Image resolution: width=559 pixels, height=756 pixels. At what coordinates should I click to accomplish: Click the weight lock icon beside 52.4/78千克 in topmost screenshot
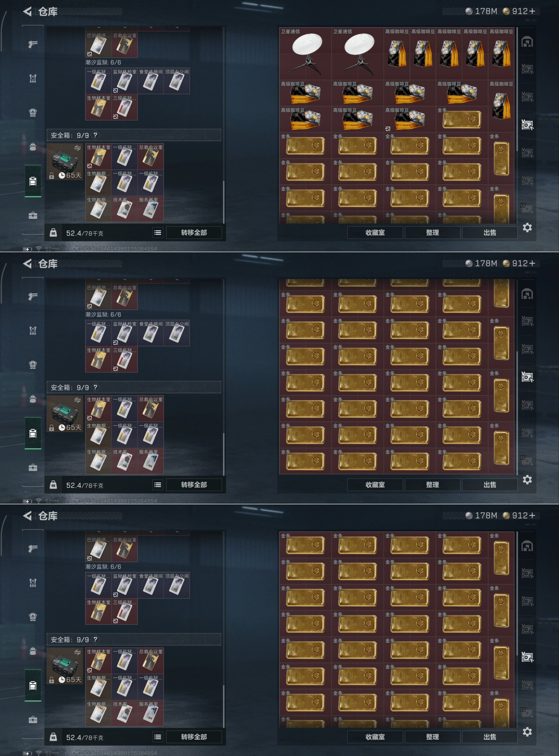[53, 233]
